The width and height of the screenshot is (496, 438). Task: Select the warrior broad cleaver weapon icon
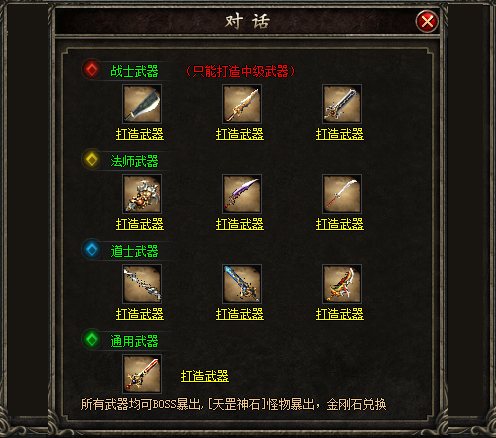tap(142, 104)
